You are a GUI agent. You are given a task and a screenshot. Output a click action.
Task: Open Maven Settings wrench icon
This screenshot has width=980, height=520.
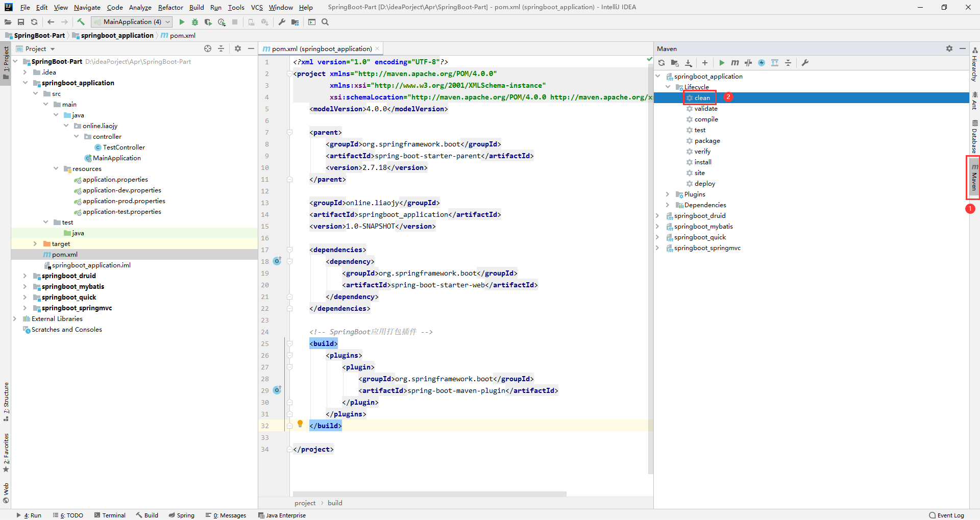[x=805, y=63]
